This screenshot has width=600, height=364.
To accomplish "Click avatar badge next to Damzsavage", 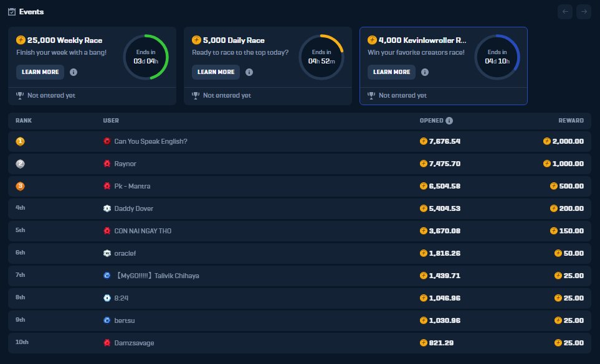I will [107, 343].
